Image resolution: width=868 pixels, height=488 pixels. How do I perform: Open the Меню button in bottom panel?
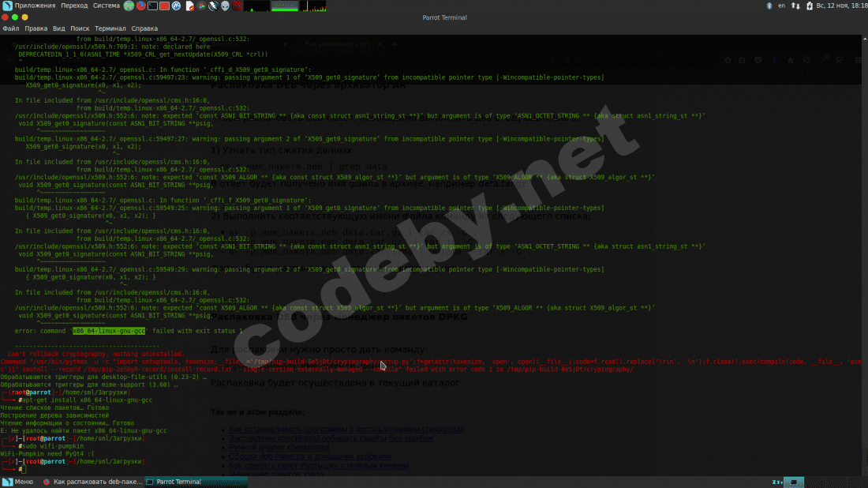click(18, 482)
